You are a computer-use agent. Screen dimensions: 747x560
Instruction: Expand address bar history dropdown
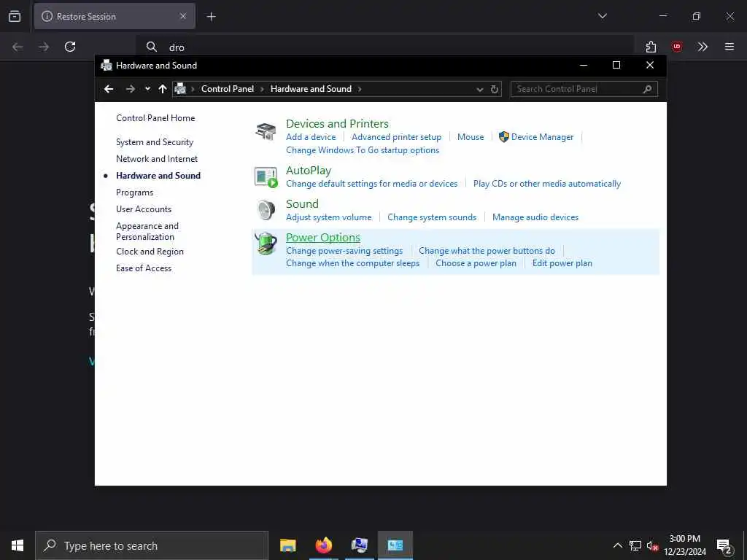[x=480, y=90]
